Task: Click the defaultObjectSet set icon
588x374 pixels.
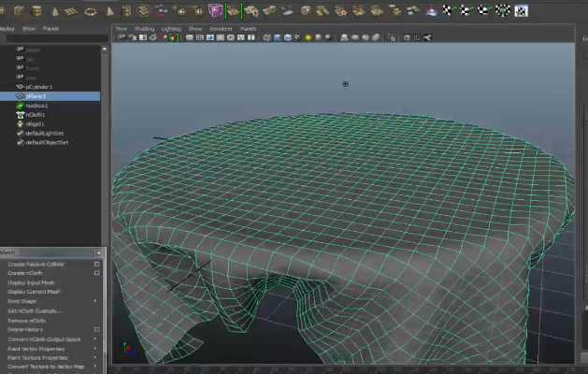Action: click(x=19, y=142)
